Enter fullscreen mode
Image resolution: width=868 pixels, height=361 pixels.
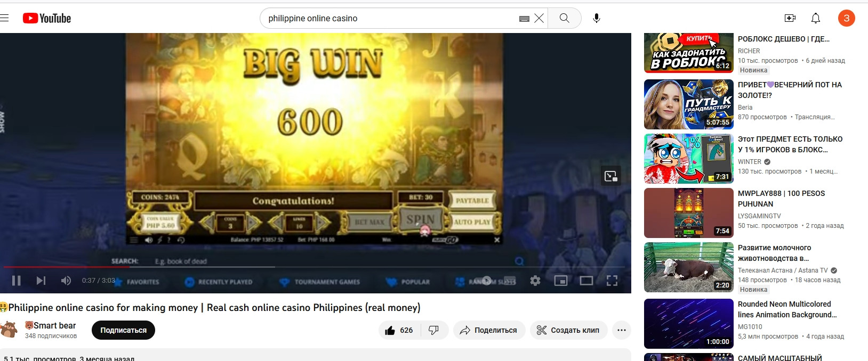tap(612, 281)
